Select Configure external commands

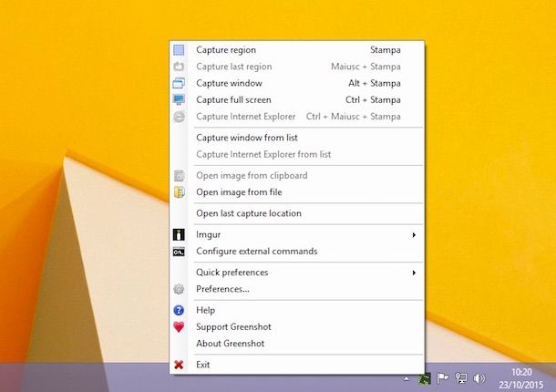coord(297,252)
